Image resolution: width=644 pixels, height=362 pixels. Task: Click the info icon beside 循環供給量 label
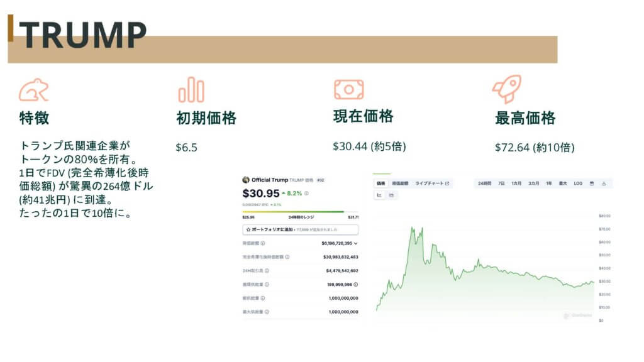(x=267, y=285)
